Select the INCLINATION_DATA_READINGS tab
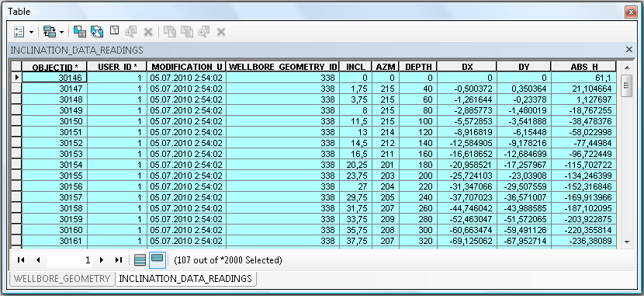This screenshot has width=644, height=296. [x=185, y=278]
